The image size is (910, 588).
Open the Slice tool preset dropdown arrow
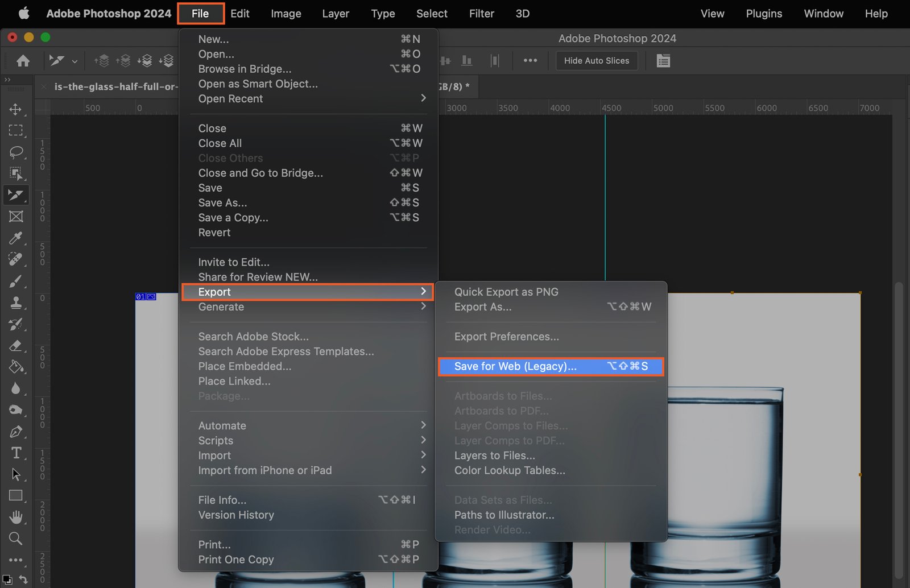pyautogui.click(x=75, y=61)
